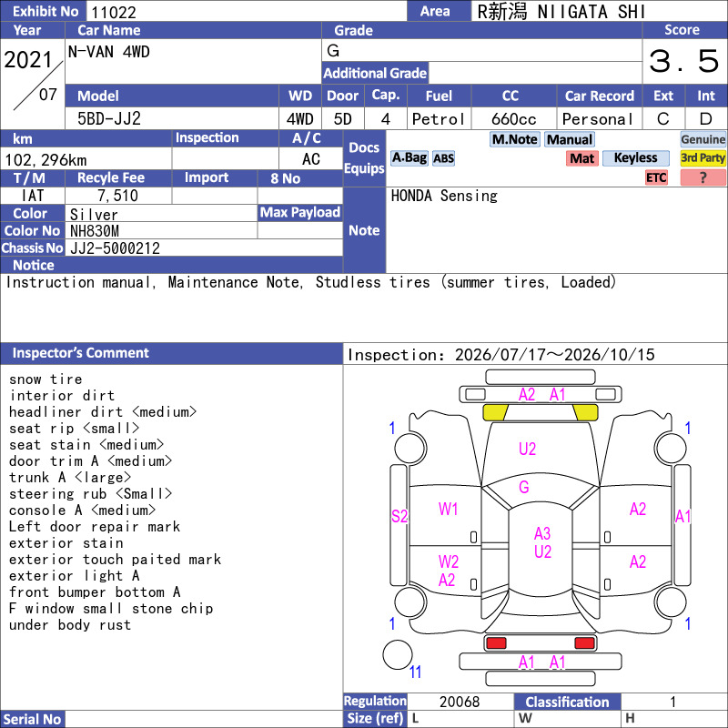Click the A3 mark on the roof
This screenshot has height=728, width=728.
tap(542, 533)
